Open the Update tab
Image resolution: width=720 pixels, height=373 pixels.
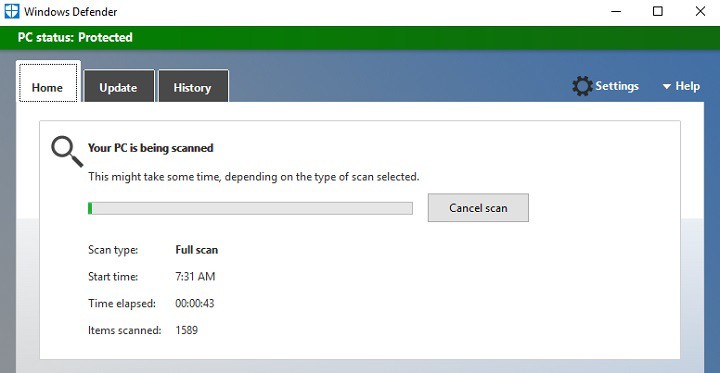click(118, 86)
